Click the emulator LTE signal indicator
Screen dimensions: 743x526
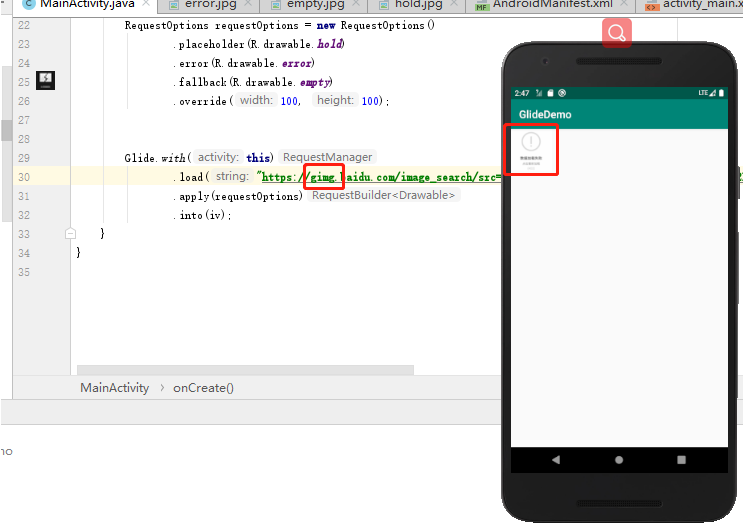click(707, 93)
